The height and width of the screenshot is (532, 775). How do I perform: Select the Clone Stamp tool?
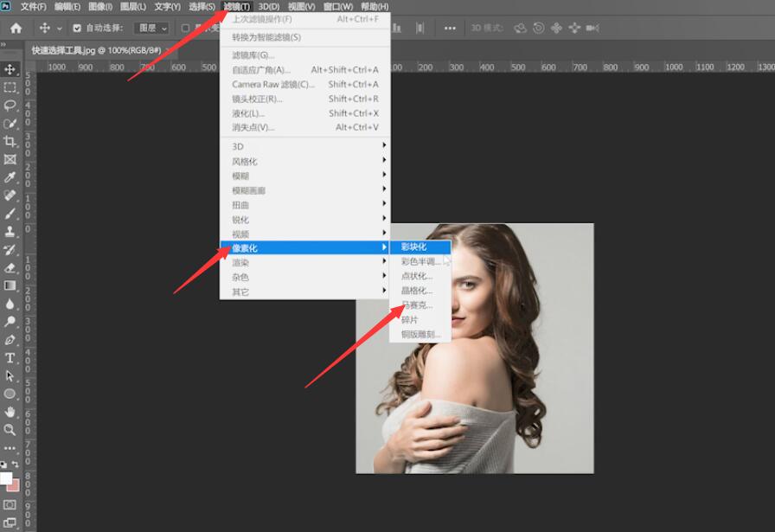point(10,231)
